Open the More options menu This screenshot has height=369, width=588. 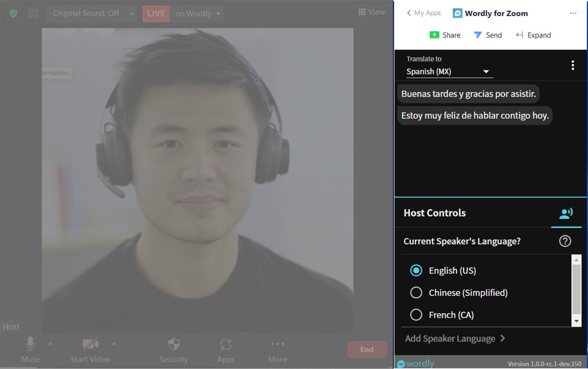coord(277,349)
